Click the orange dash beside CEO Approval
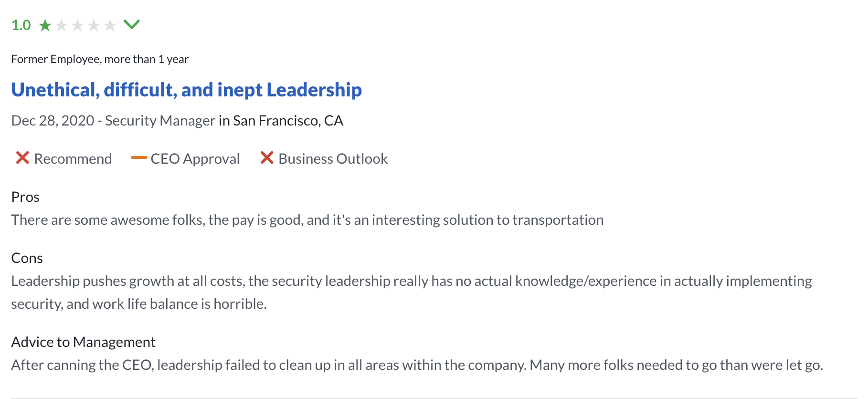This screenshot has width=868, height=399. (138, 158)
